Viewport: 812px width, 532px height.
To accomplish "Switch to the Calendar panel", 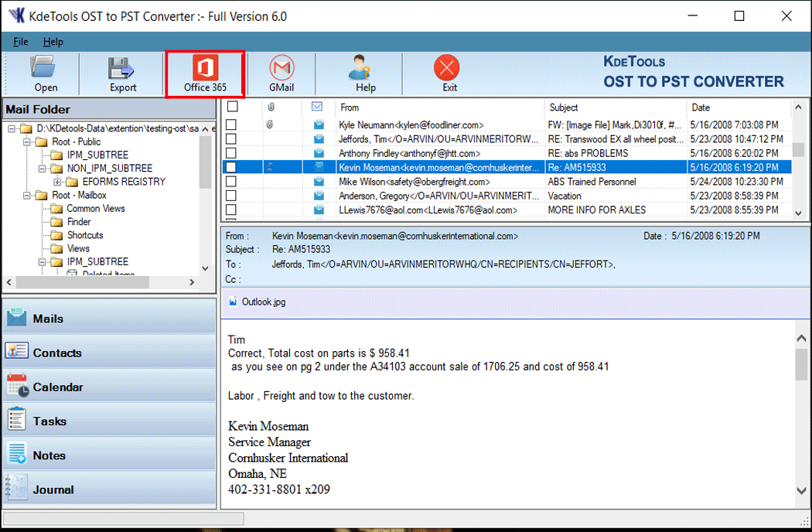I will [109, 387].
